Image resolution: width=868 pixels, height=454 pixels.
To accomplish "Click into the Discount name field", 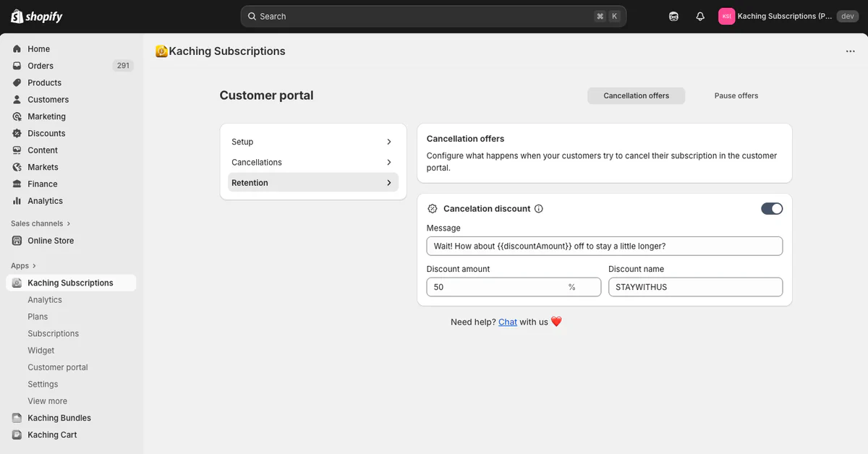I will coord(695,287).
